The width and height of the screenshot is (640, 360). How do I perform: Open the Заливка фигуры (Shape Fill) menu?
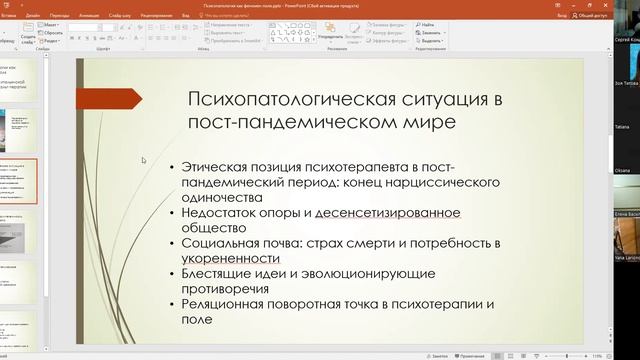(386, 25)
